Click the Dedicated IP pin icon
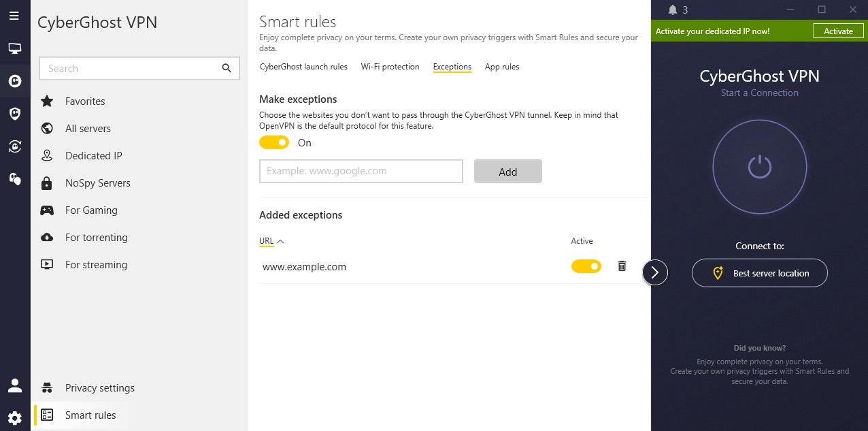 point(47,156)
